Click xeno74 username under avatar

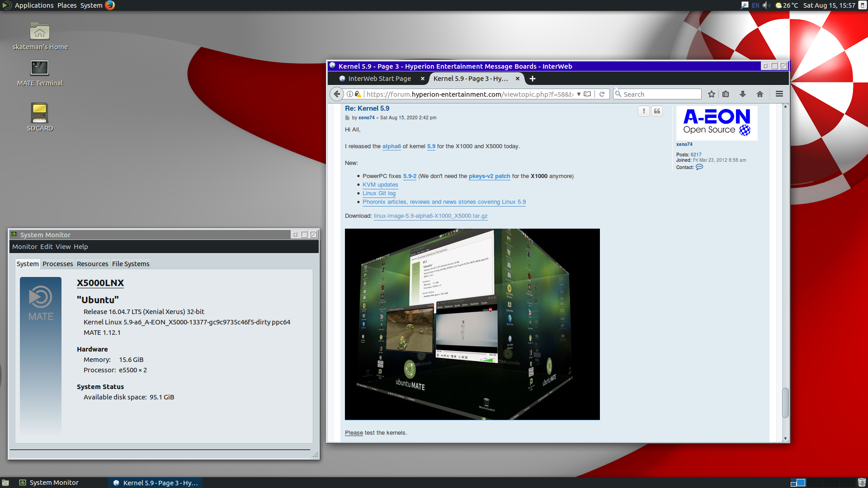(x=684, y=145)
